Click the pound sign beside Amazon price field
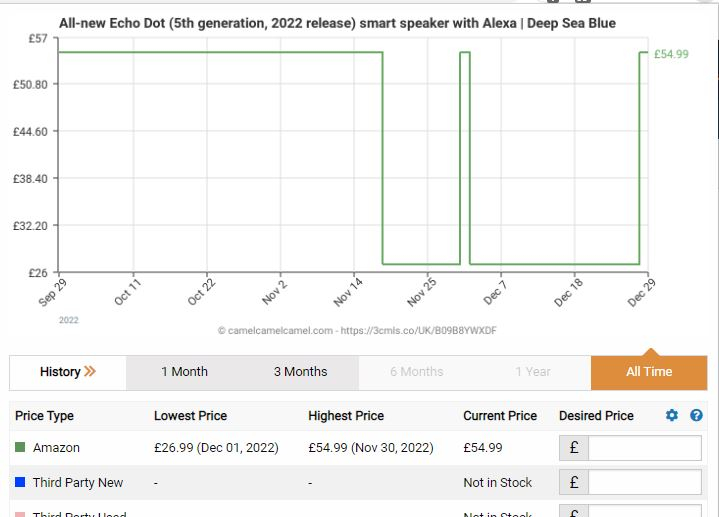Image resolution: width=719 pixels, height=517 pixels. click(x=574, y=448)
